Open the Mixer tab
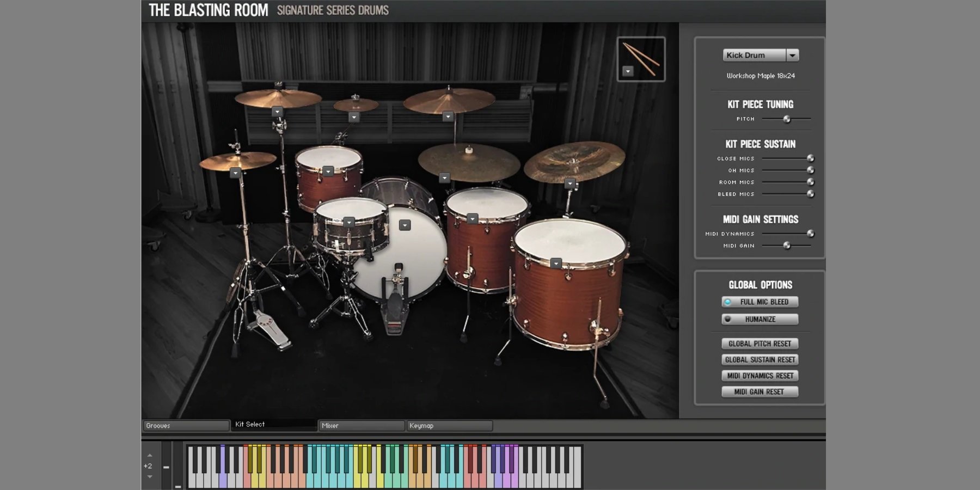This screenshot has height=490, width=980. [361, 426]
